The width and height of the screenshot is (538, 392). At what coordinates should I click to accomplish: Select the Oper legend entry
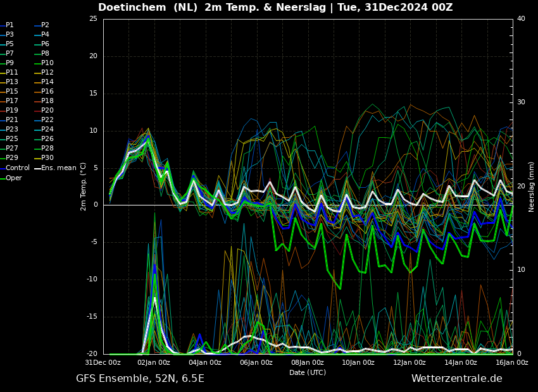tap(13, 178)
